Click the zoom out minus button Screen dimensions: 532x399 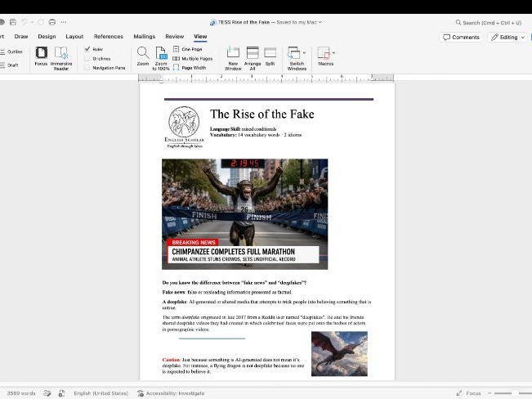[490, 393]
